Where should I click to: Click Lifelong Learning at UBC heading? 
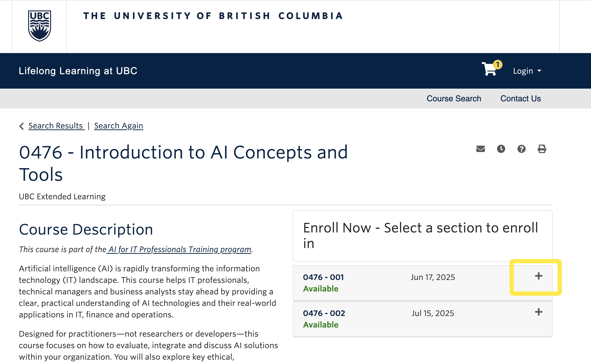(78, 71)
